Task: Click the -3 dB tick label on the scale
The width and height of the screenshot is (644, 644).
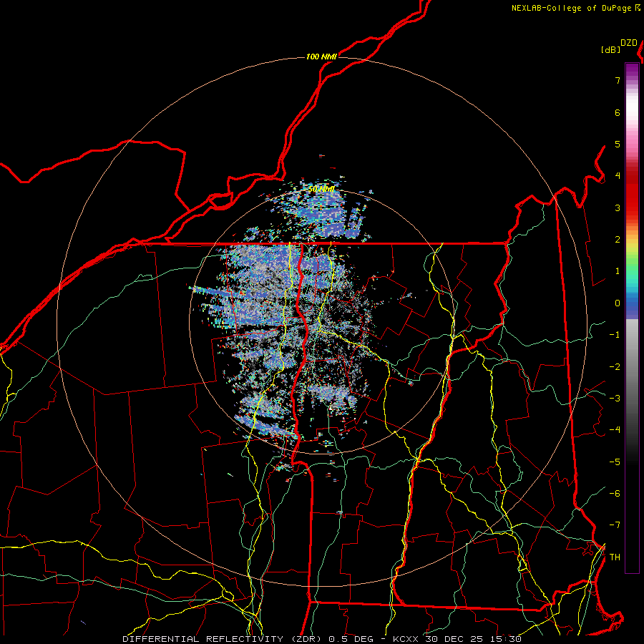Action: coord(615,399)
